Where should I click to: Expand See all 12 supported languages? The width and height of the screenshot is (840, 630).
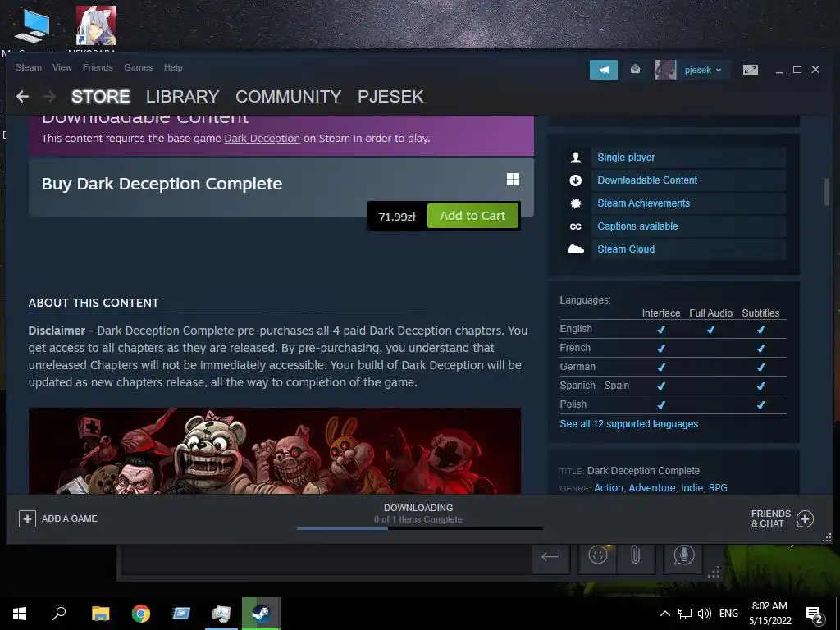628,424
